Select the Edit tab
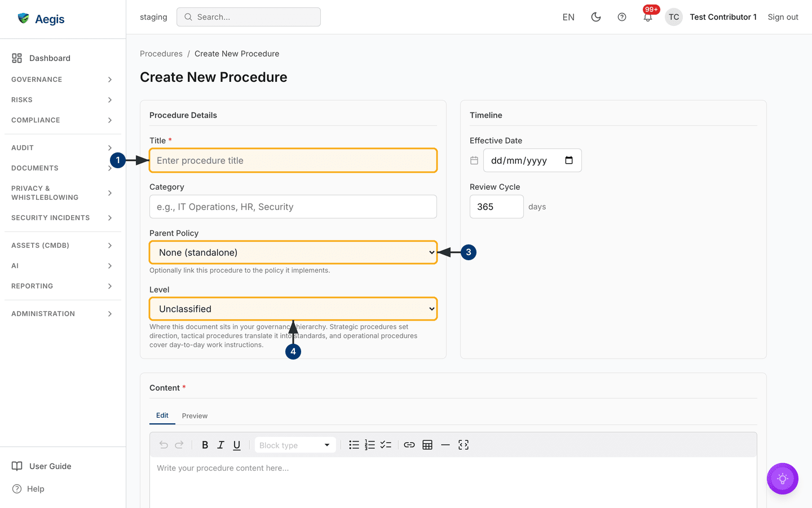This screenshot has height=508, width=812. tap(162, 415)
